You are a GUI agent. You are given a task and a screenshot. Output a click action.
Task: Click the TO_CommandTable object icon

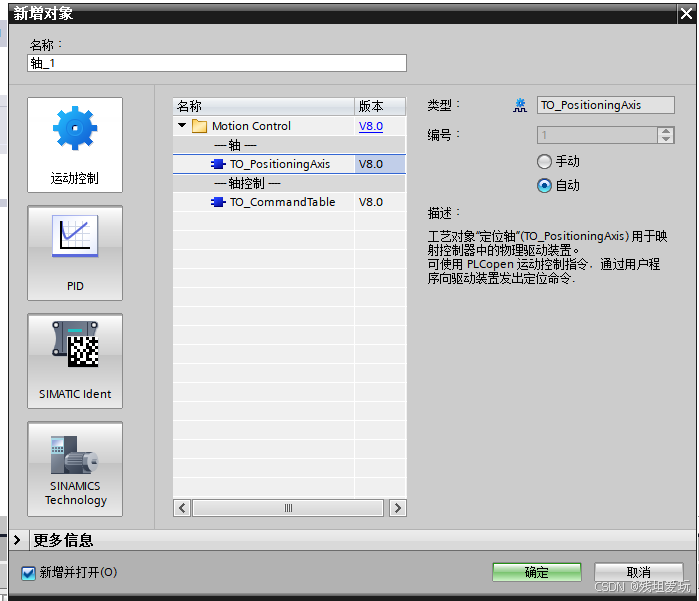(x=218, y=202)
